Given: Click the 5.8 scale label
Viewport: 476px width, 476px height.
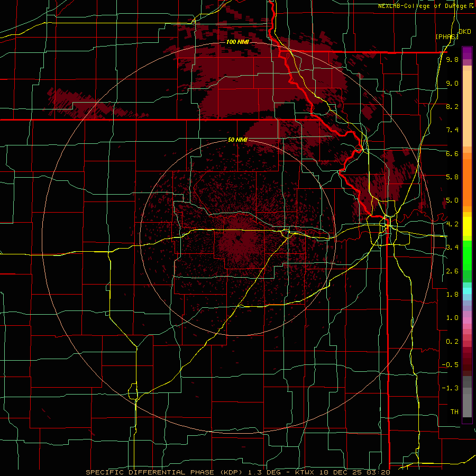Looking at the screenshot, I should pos(452,177).
